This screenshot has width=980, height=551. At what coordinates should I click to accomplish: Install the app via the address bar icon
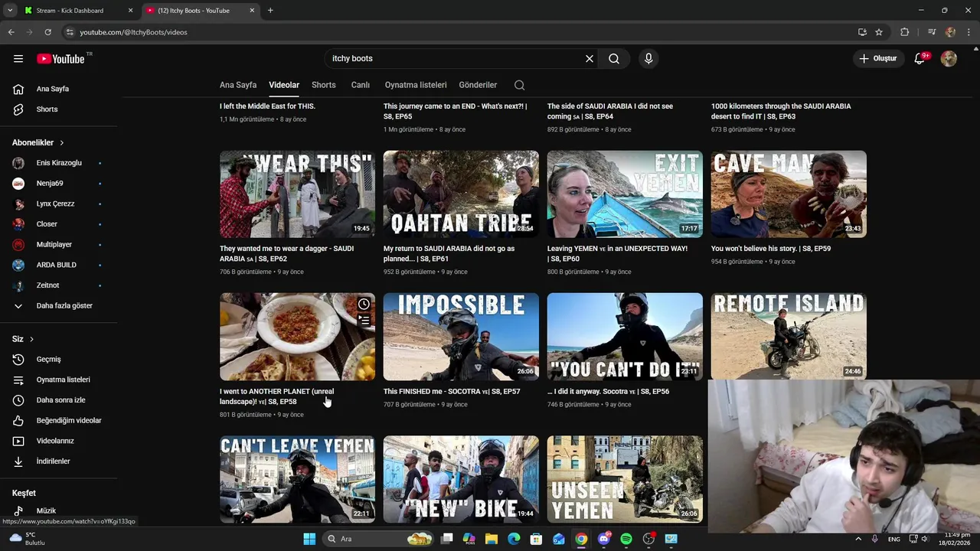[862, 32]
